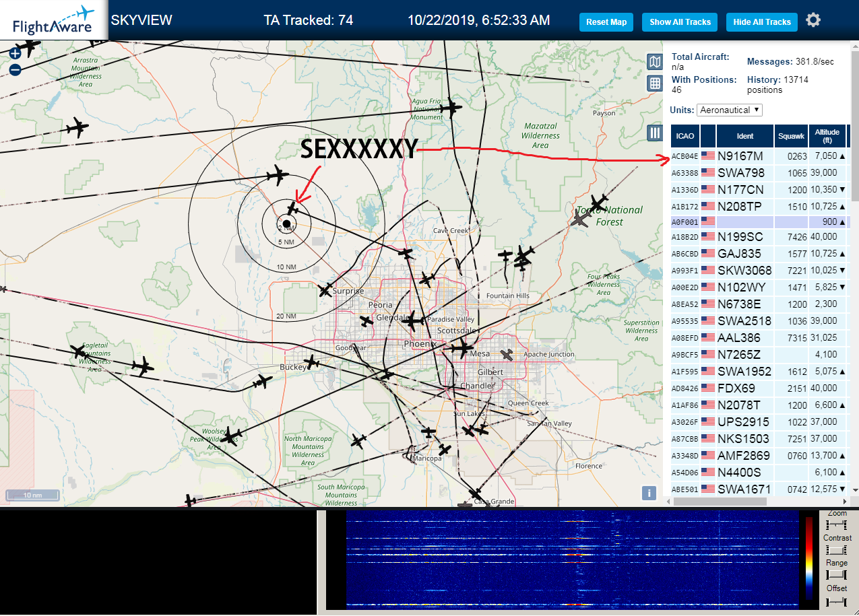
Task: Open settings with the gear icon
Action: pyautogui.click(x=813, y=20)
